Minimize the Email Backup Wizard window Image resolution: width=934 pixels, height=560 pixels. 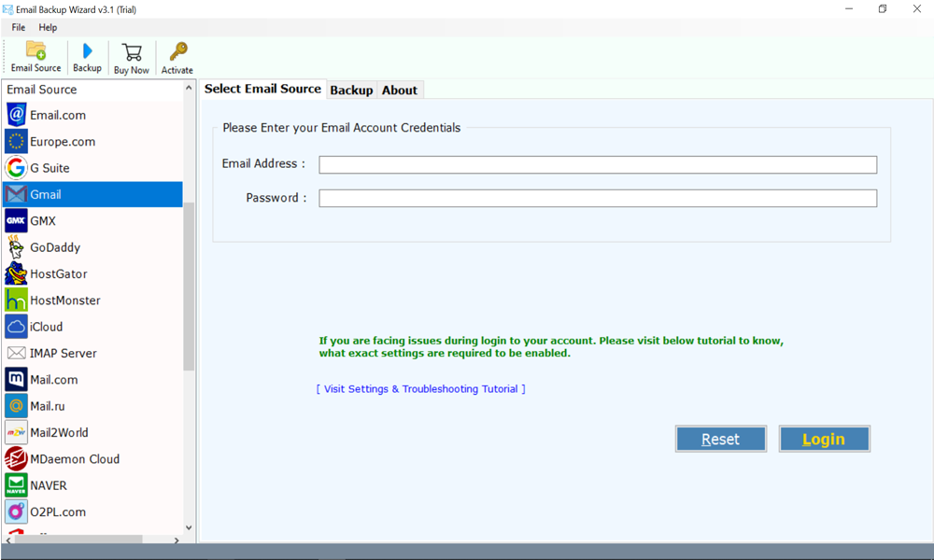pos(849,9)
